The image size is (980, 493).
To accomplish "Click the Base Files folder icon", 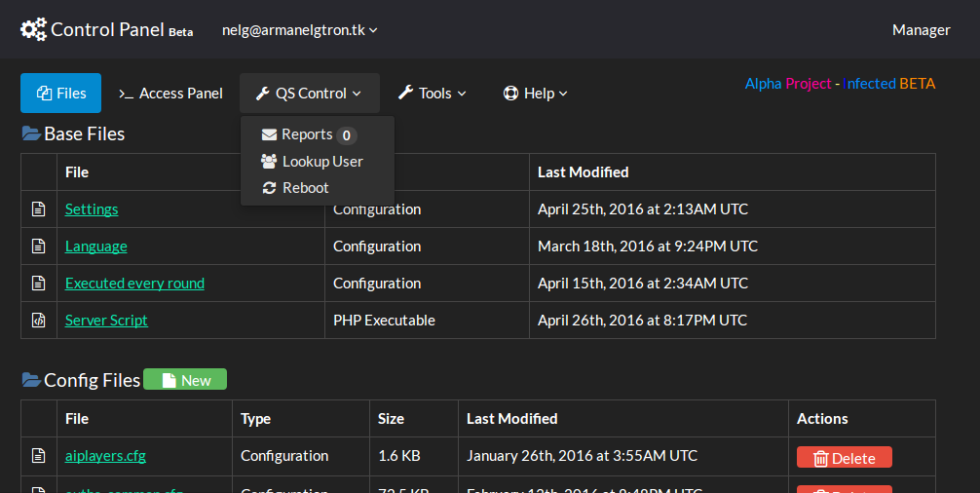I will tap(31, 134).
